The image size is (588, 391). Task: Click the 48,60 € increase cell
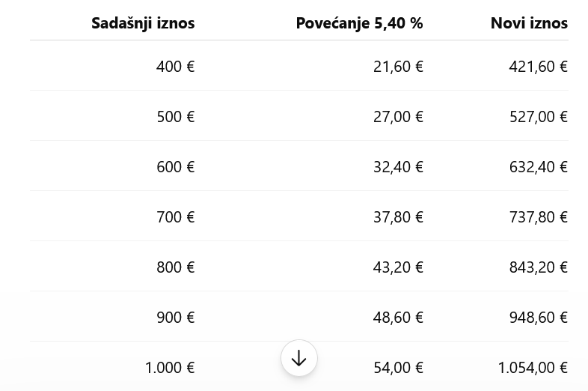click(x=398, y=318)
